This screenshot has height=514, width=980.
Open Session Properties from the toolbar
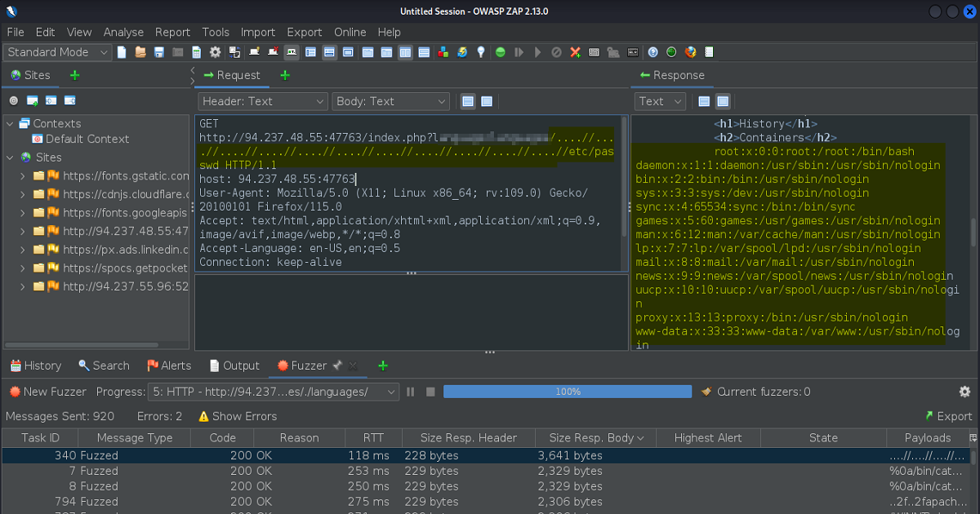(197, 52)
